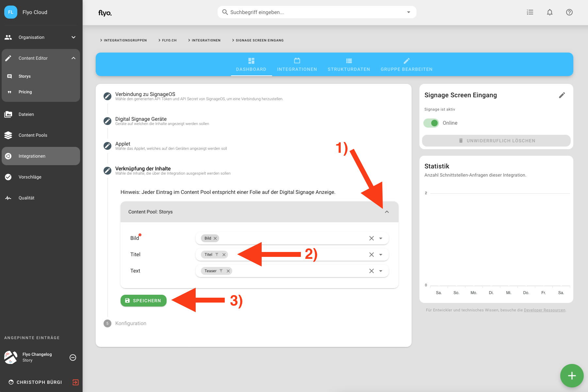
Task: Open the help question mark icon
Action: 569,12
